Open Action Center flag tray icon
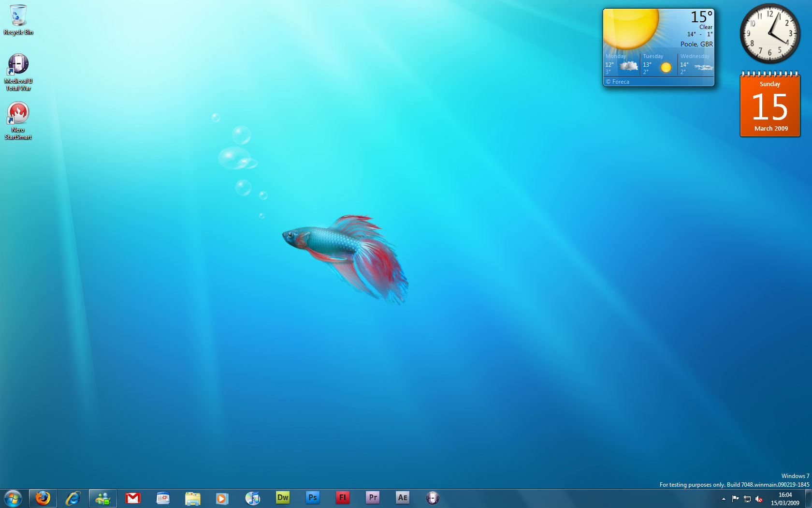 [735, 499]
